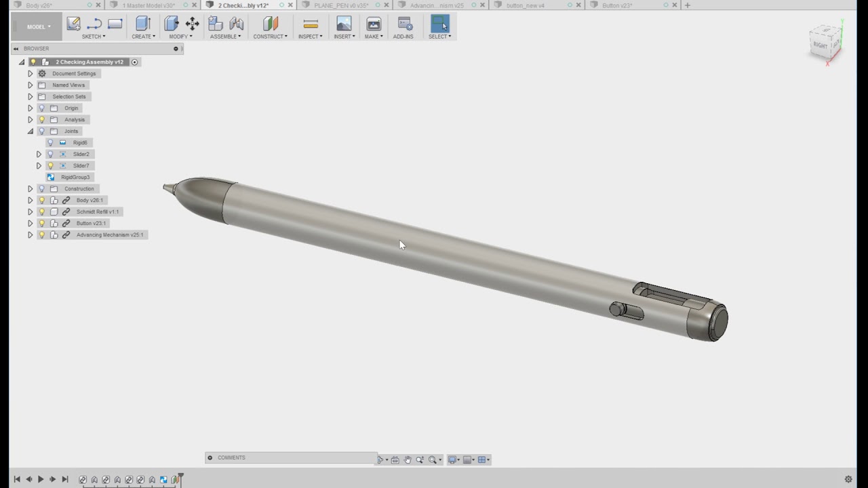
Task: Activate radio button on 2 Checking Assembly
Action: pos(134,62)
